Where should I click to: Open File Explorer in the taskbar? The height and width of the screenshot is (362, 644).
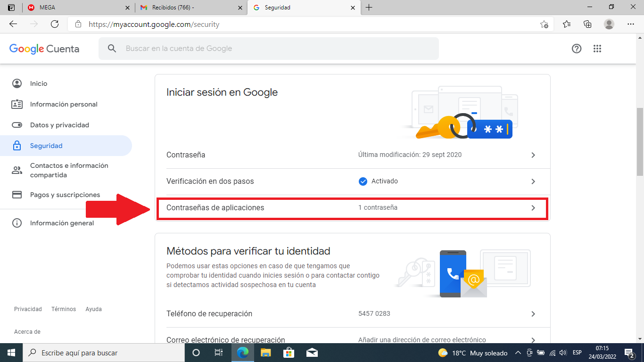[x=266, y=353]
